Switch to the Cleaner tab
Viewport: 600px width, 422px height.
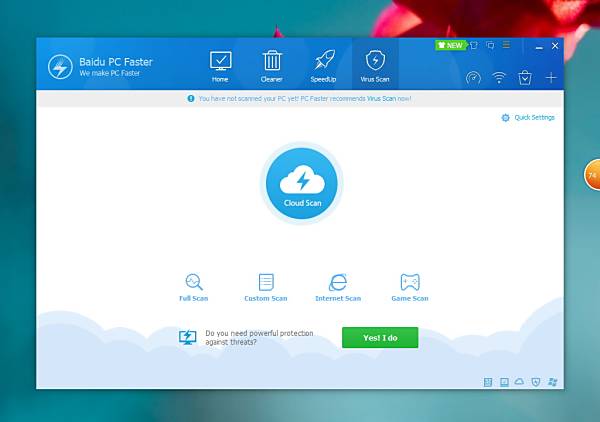tap(272, 67)
